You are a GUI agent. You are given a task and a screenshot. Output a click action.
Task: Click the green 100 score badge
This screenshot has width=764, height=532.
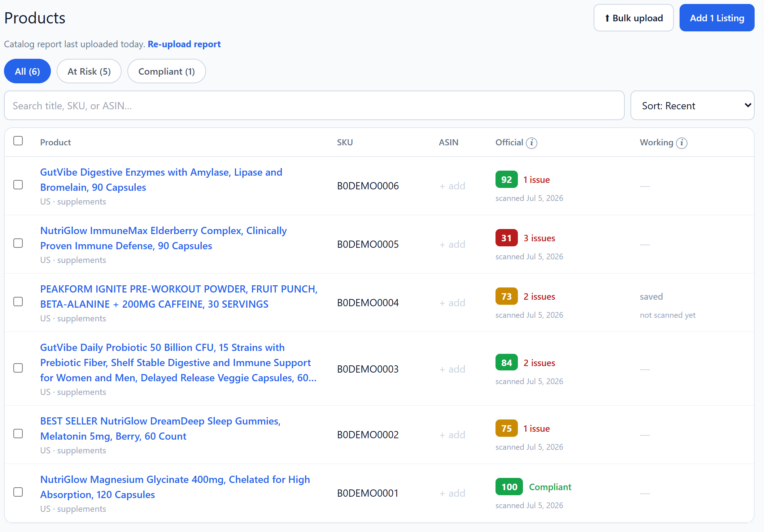coord(509,487)
